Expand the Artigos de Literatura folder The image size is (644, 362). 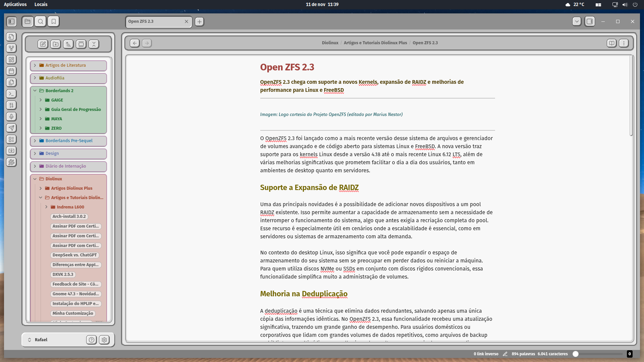[x=35, y=65]
